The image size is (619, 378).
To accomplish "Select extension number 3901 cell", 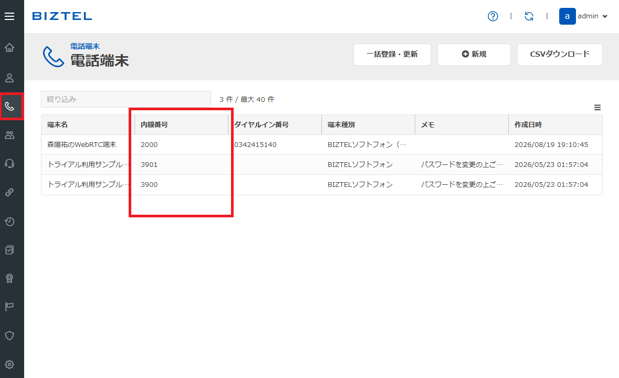I will click(149, 165).
